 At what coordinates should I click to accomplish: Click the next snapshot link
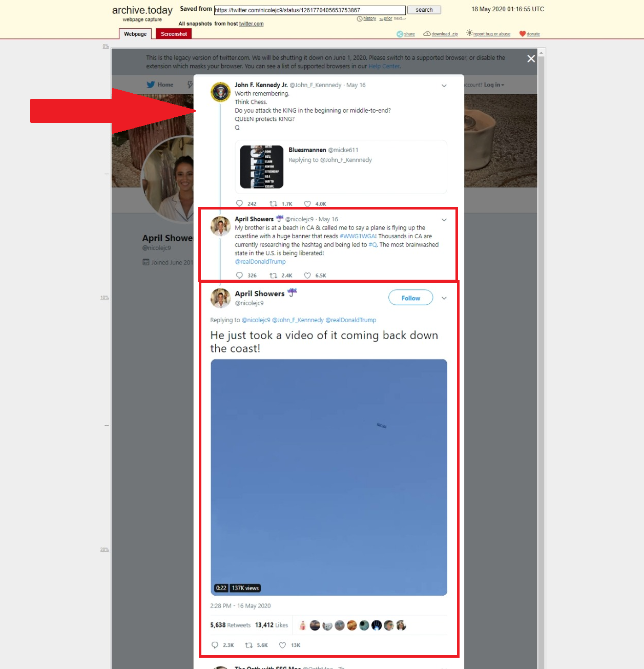[x=400, y=18]
